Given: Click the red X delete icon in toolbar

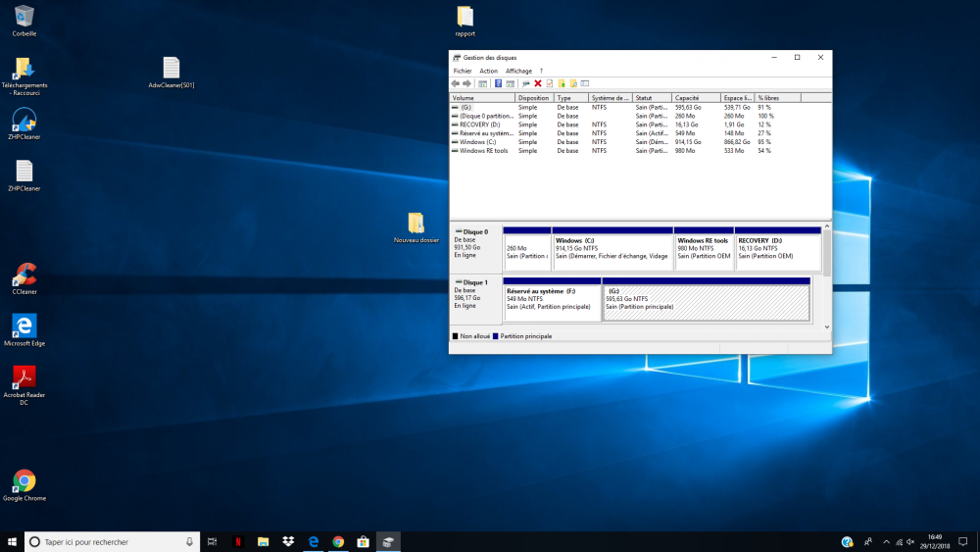Looking at the screenshot, I should 538,83.
